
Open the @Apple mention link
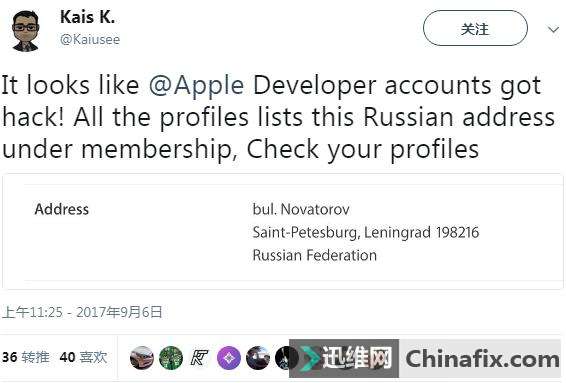(196, 86)
